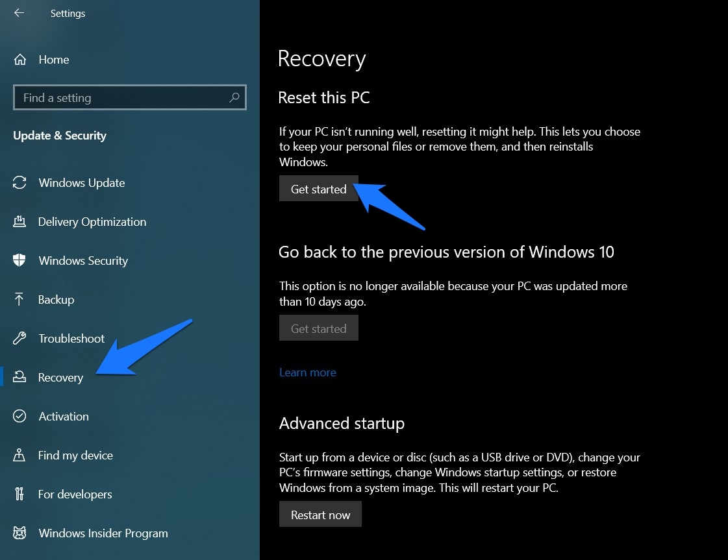Click the search magnifier icon
The image size is (728, 560).
click(234, 98)
